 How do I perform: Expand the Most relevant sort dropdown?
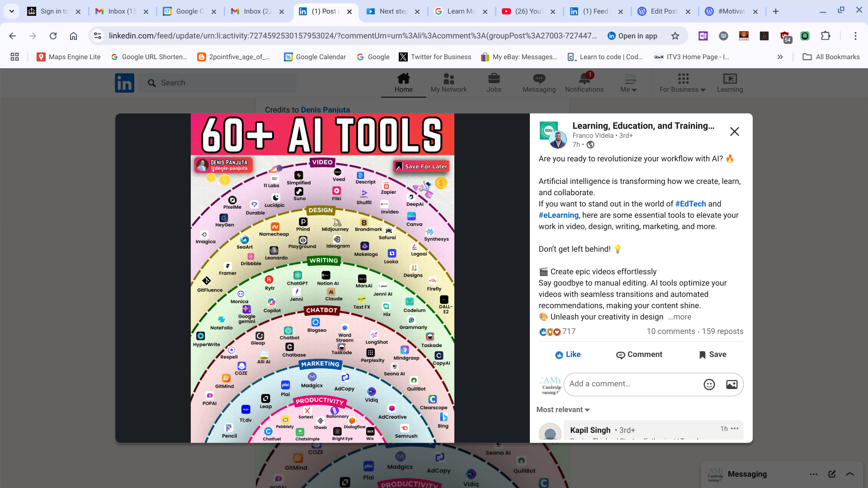pyautogui.click(x=563, y=410)
